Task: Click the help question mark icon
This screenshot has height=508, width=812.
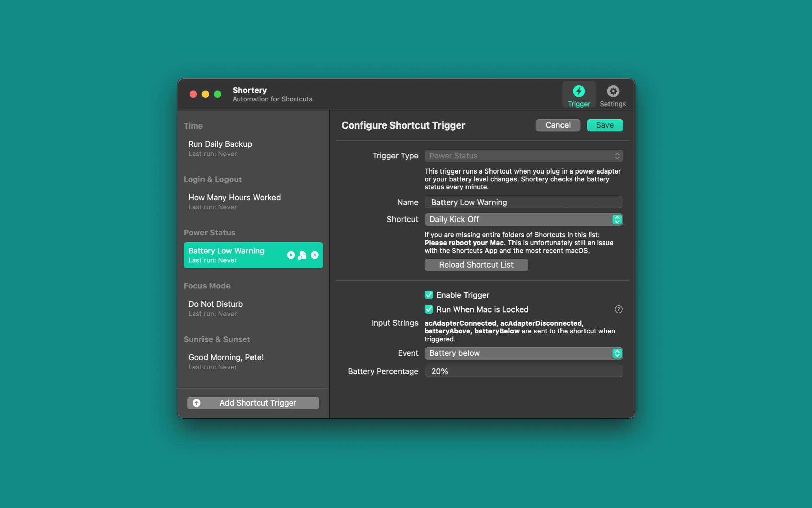Action: pyautogui.click(x=618, y=309)
